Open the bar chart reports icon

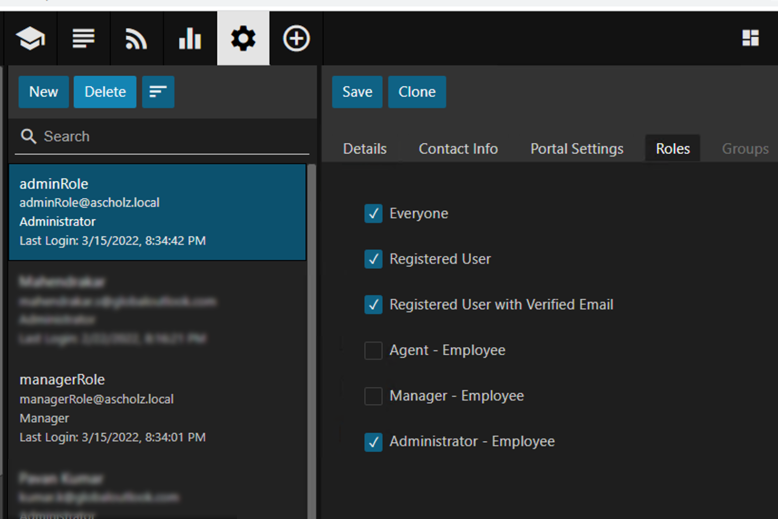point(189,39)
